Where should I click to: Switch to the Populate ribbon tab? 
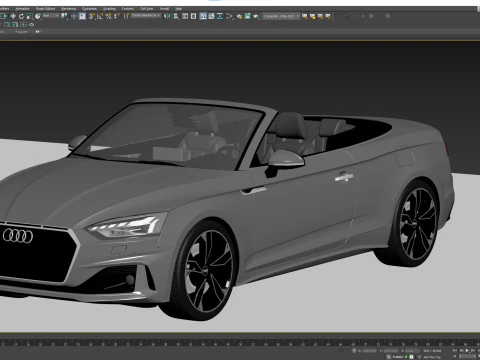coord(22,32)
